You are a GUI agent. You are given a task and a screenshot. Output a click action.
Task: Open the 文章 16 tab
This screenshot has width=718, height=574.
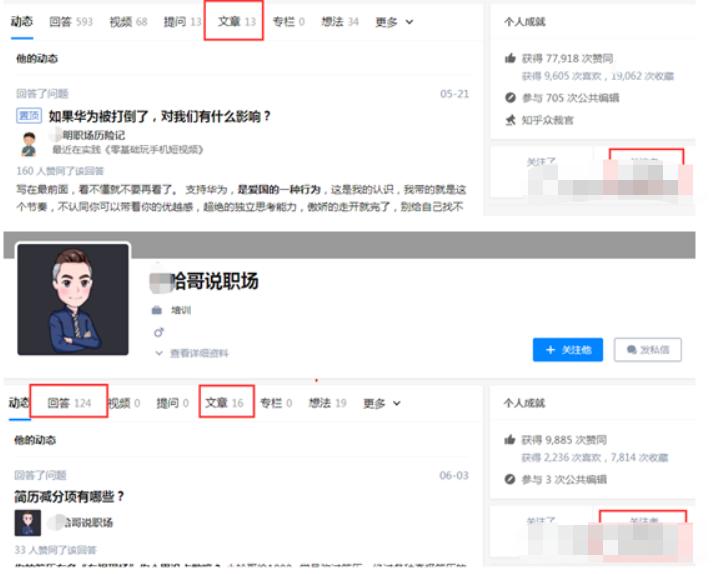[224, 402]
